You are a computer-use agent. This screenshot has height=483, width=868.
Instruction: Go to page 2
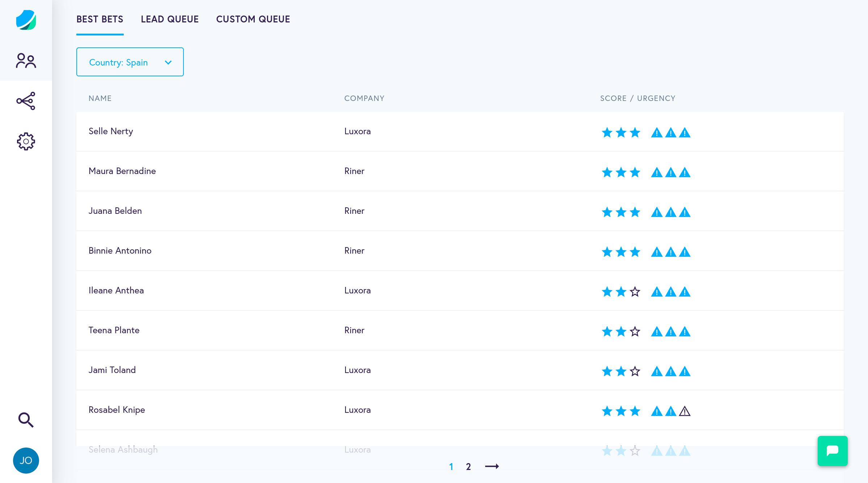coord(468,467)
